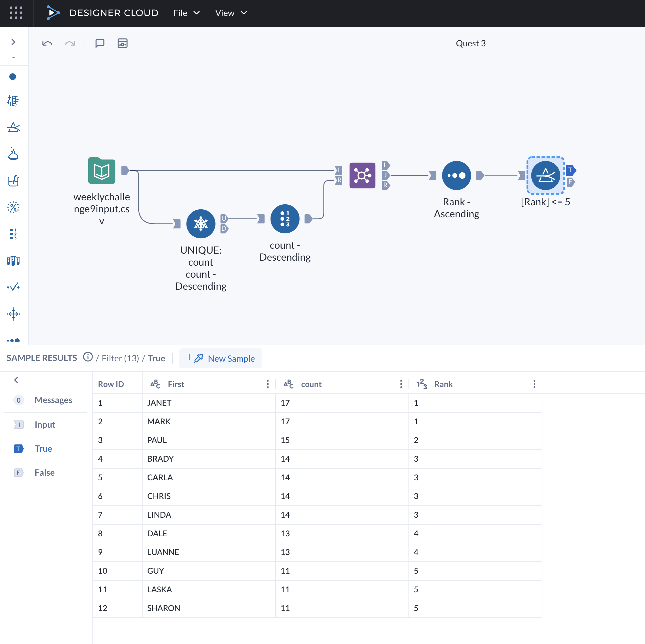
Task: Open options menu for Rank column
Action: pyautogui.click(x=534, y=384)
